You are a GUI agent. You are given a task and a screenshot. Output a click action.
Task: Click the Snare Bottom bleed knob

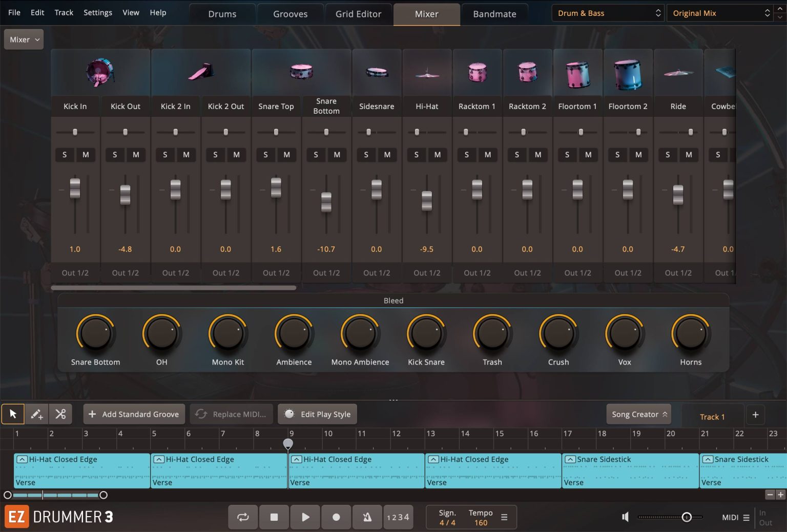(95, 334)
